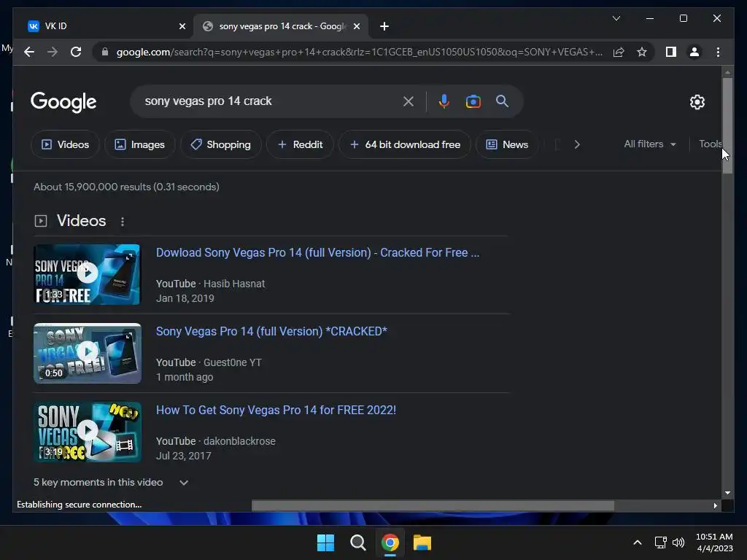Switch to the VK ID tab
Viewport: 747px width, 560px height.
coord(104,26)
